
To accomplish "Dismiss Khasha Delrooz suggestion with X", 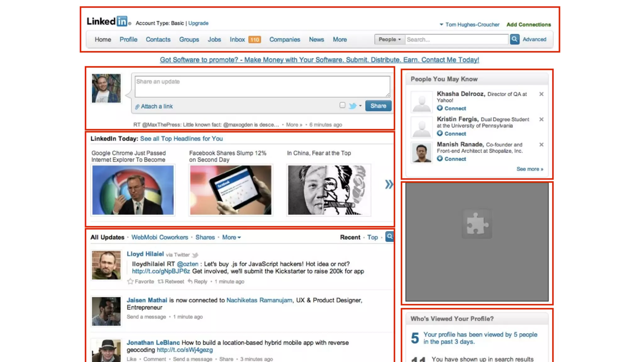I will [x=541, y=94].
